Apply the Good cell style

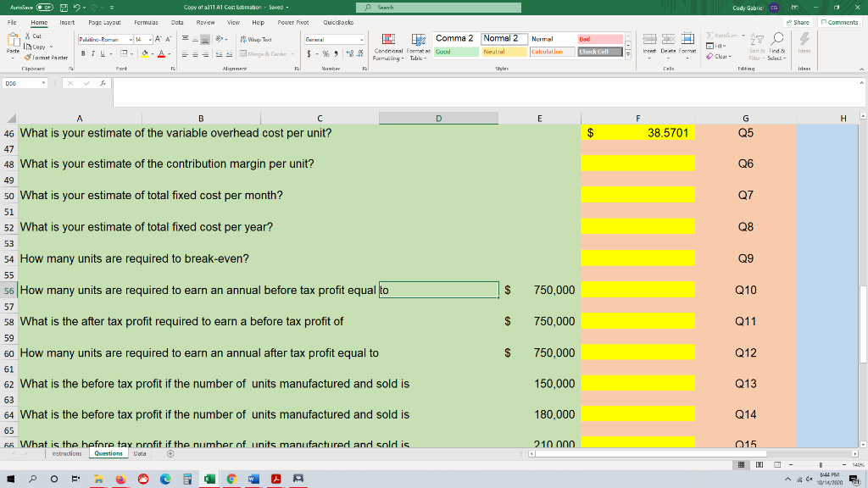pos(456,52)
